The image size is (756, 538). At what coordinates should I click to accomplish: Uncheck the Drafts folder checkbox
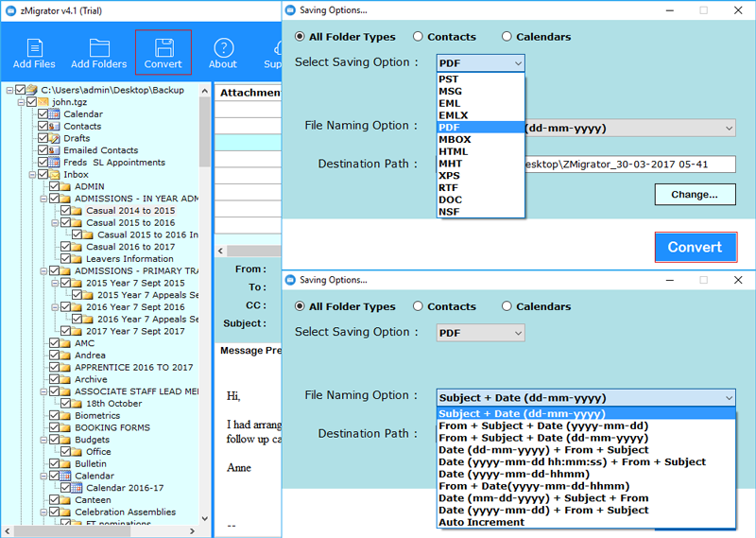[x=43, y=138]
